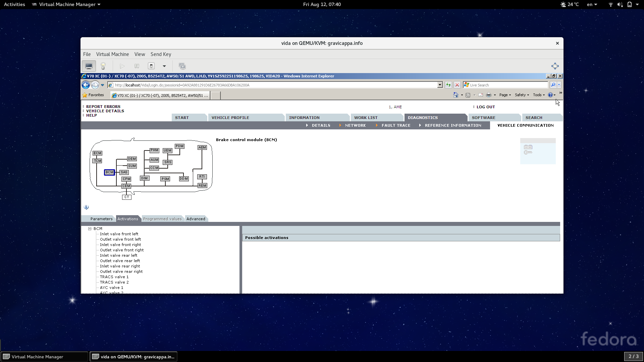Open the Virtual Machine menu
Image resolution: width=644 pixels, height=362 pixels.
[112, 54]
